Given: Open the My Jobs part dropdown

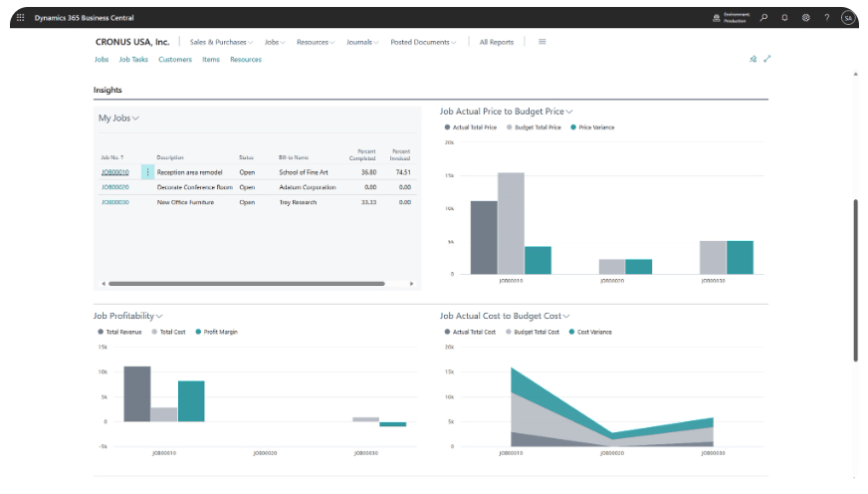Looking at the screenshot, I should click(x=118, y=118).
